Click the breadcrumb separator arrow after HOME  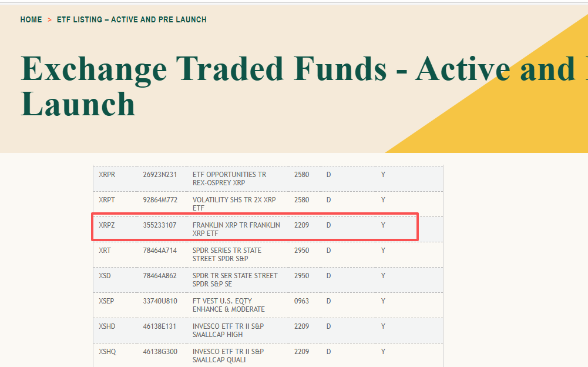click(x=50, y=20)
